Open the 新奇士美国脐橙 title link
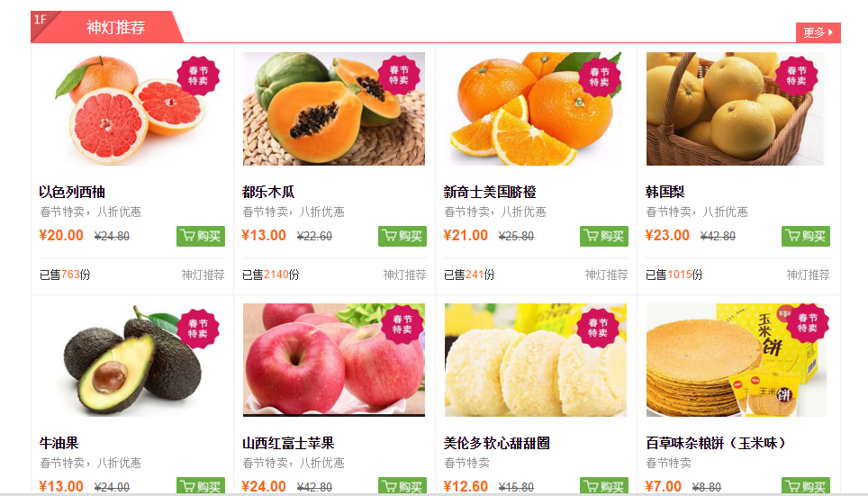This screenshot has height=496, width=868. pyautogui.click(x=489, y=192)
